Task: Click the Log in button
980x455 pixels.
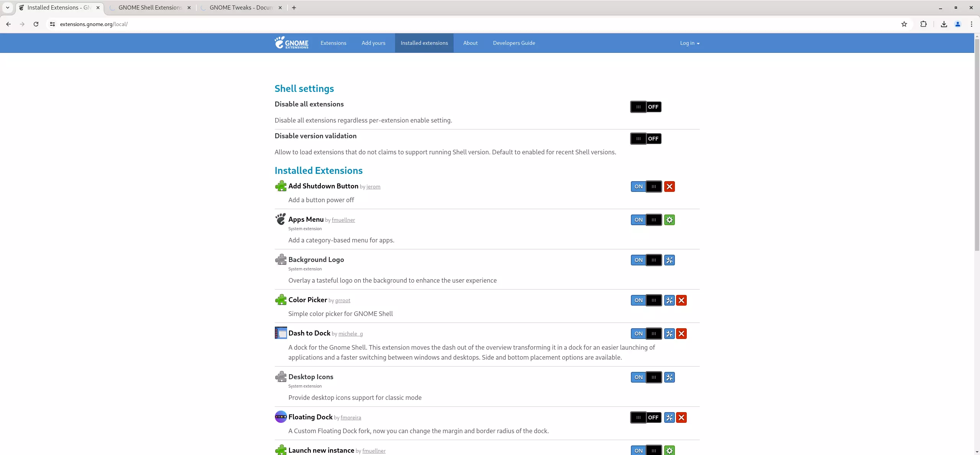Action: 689,43
